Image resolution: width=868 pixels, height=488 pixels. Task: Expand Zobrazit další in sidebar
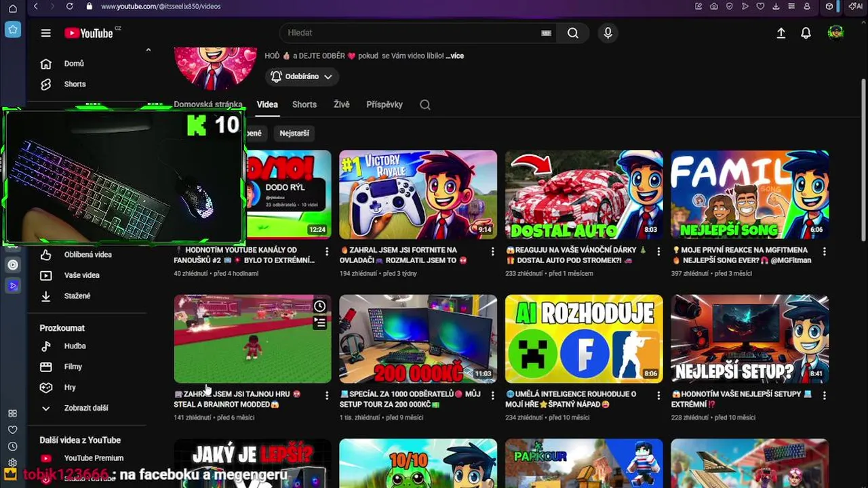click(85, 408)
